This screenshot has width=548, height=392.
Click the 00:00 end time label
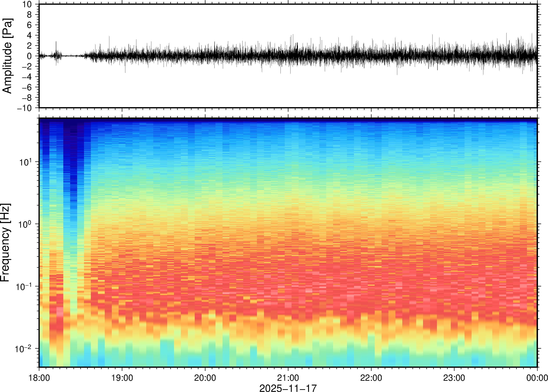537,378
